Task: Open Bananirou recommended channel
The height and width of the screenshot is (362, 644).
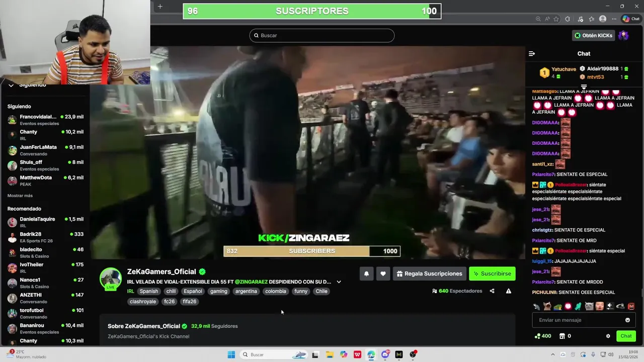Action: click(45, 328)
